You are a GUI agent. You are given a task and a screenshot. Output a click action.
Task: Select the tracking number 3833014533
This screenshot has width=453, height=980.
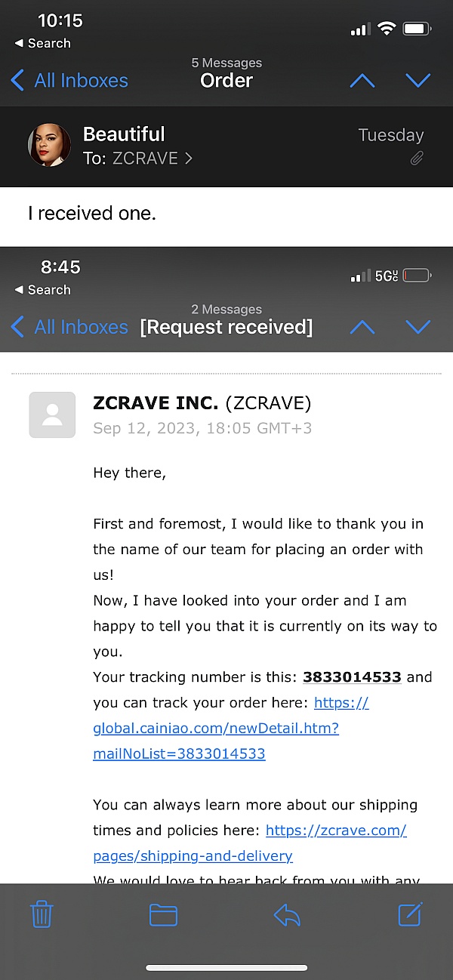[353, 676]
